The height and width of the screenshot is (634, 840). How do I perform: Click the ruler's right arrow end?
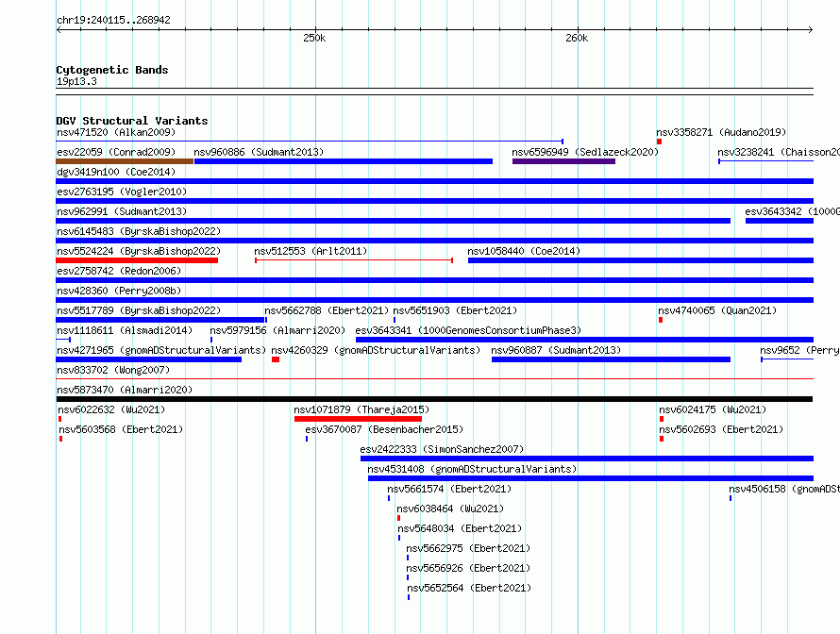(x=811, y=29)
